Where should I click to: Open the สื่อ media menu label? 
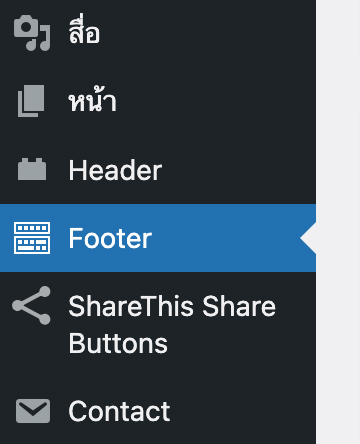coord(84,31)
